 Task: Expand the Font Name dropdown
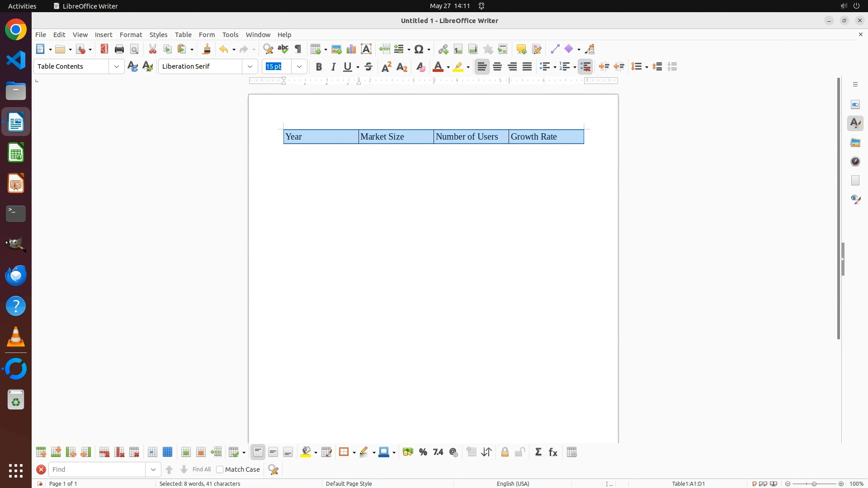coord(250,67)
